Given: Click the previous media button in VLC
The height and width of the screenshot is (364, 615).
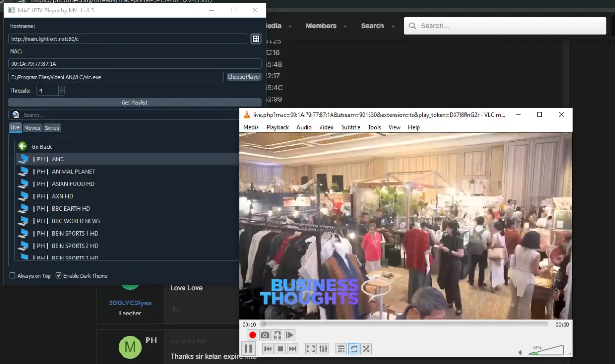Looking at the screenshot, I should pyautogui.click(x=268, y=349).
